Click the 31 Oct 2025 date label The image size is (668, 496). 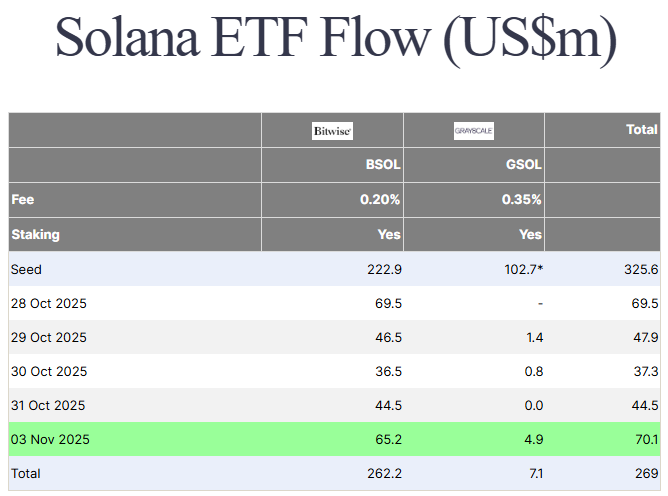tap(49, 406)
